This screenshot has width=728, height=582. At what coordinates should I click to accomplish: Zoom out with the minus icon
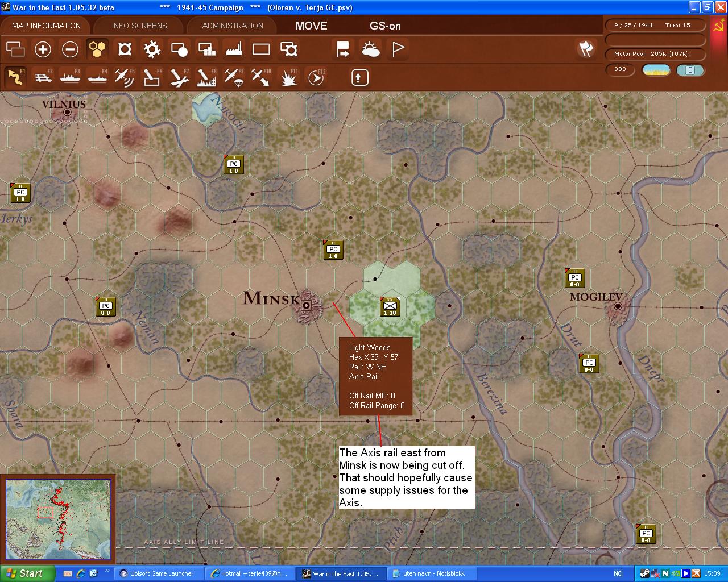70,49
